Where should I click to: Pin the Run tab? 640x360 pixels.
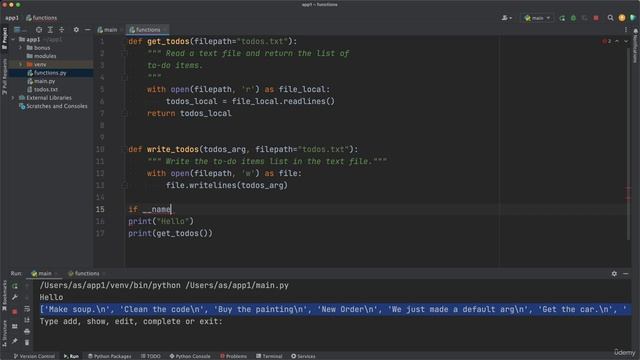[15, 340]
